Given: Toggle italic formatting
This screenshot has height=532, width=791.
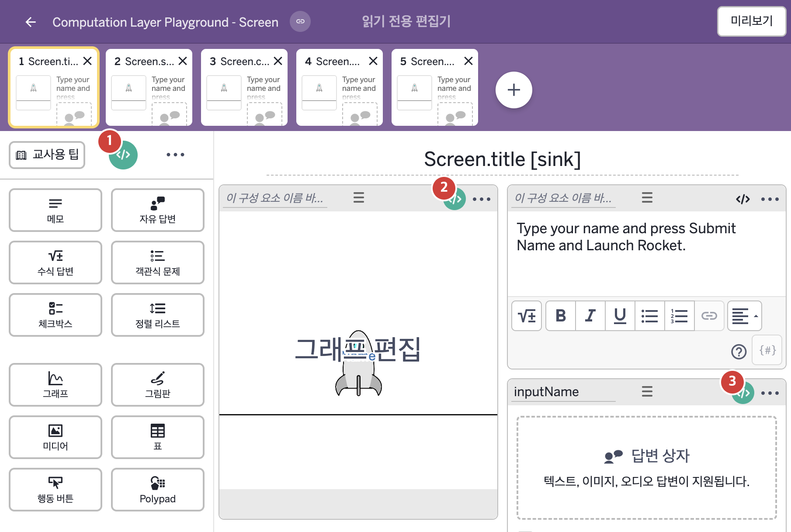Looking at the screenshot, I should (x=590, y=316).
